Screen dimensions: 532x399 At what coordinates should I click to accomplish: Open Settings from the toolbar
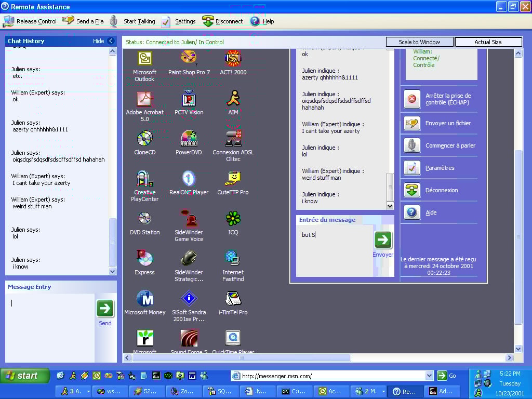pos(166,21)
